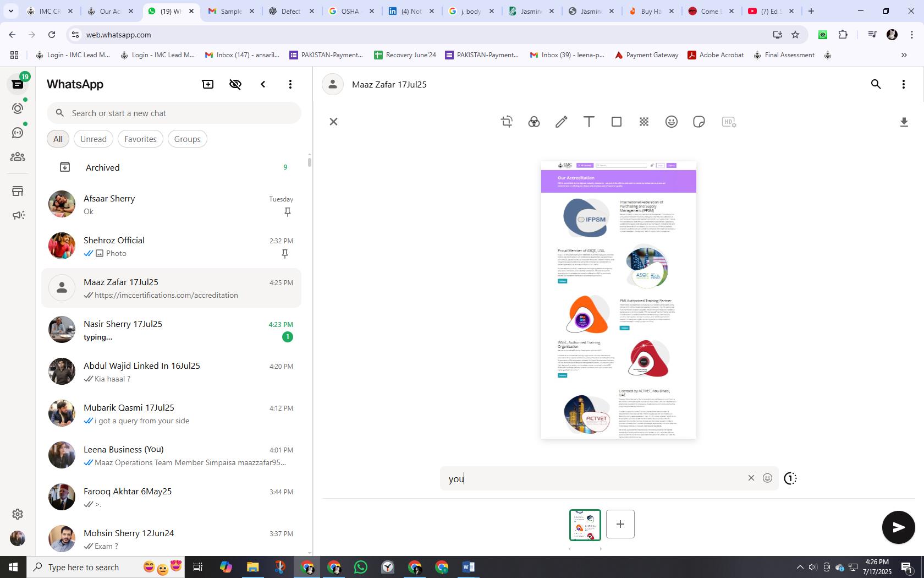The width and height of the screenshot is (924, 578).
Task: Open the image filters tool
Action: point(534,122)
